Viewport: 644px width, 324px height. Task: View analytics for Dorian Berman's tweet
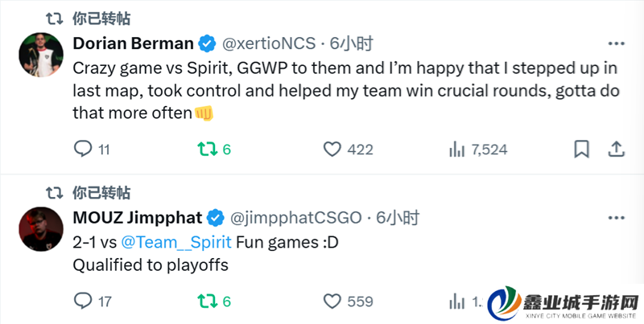(x=456, y=149)
